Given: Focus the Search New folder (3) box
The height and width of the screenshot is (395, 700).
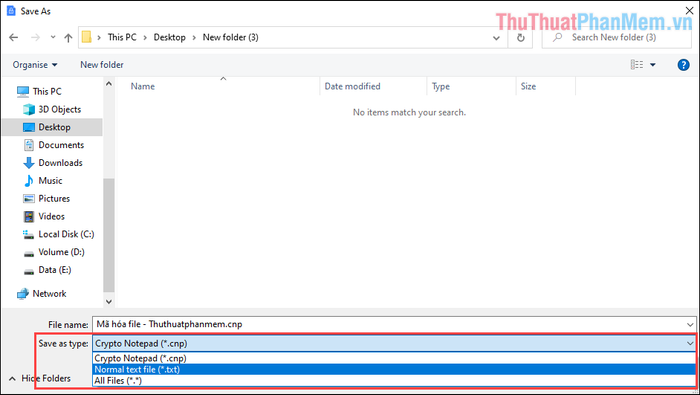Looking at the screenshot, I should coord(617,37).
